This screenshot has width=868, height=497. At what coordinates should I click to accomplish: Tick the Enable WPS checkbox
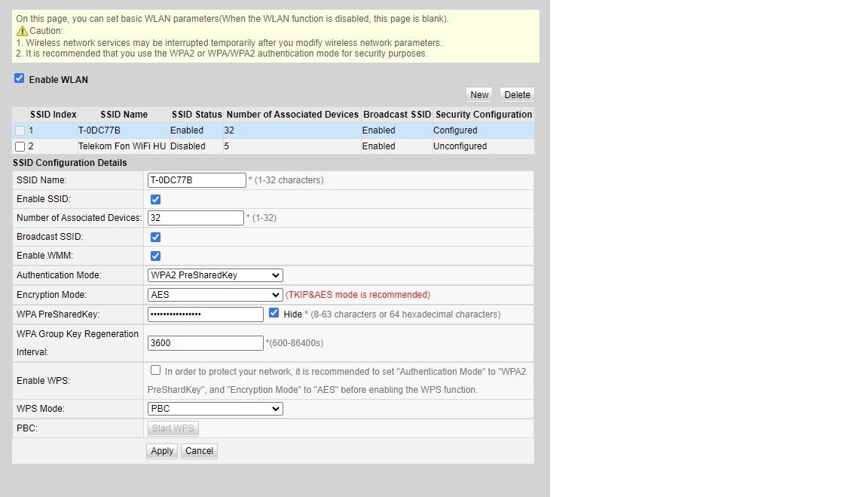155,370
